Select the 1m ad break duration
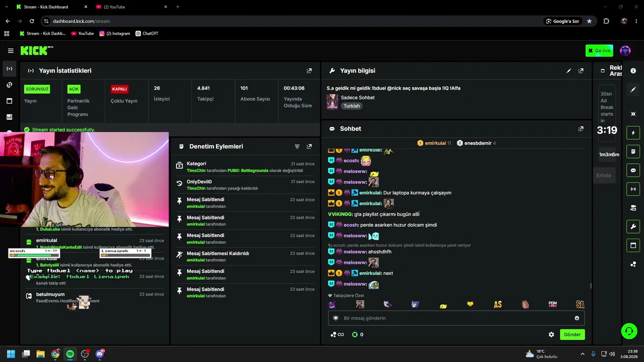The image size is (644, 362). [602, 155]
